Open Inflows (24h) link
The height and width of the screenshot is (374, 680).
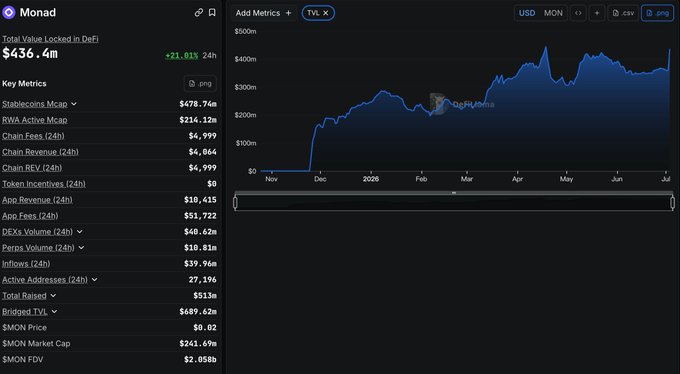pos(26,264)
